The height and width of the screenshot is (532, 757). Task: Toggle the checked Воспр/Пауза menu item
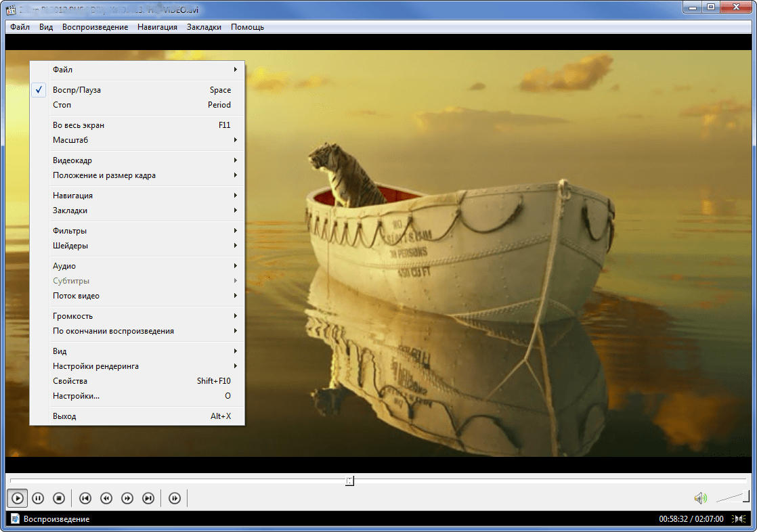click(137, 90)
